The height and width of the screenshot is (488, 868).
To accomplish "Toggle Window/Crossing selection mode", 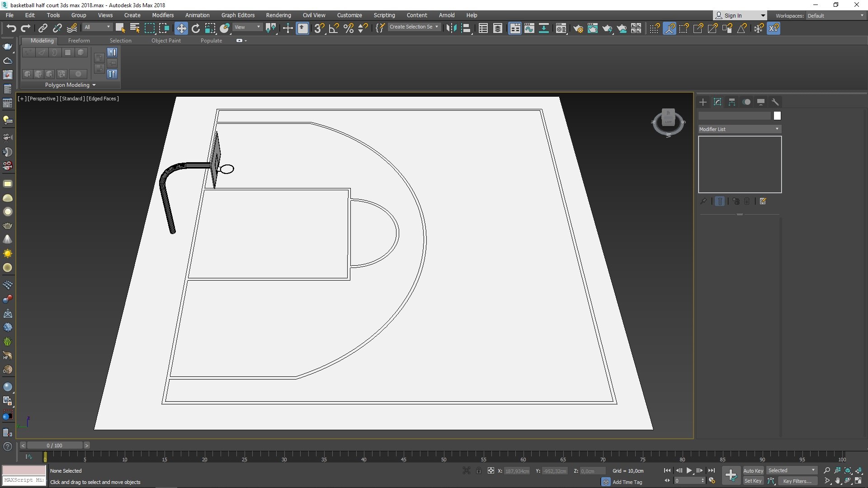I will pyautogui.click(x=164, y=28).
